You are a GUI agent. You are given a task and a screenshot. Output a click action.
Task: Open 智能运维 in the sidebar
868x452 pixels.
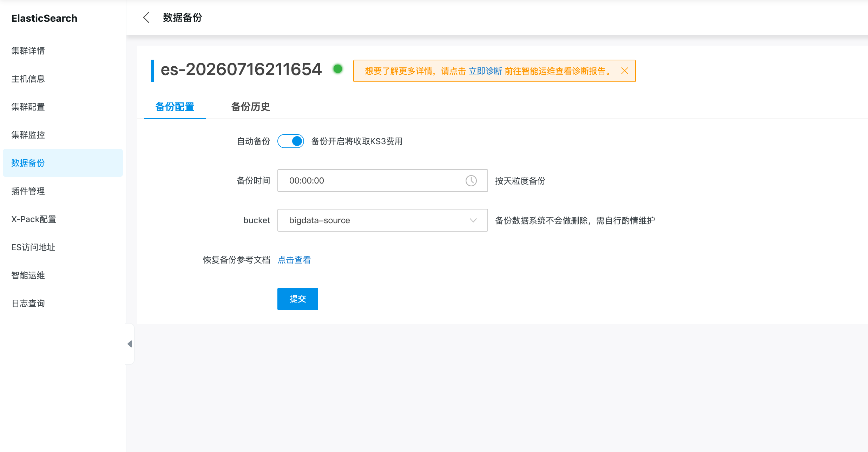(x=63, y=275)
